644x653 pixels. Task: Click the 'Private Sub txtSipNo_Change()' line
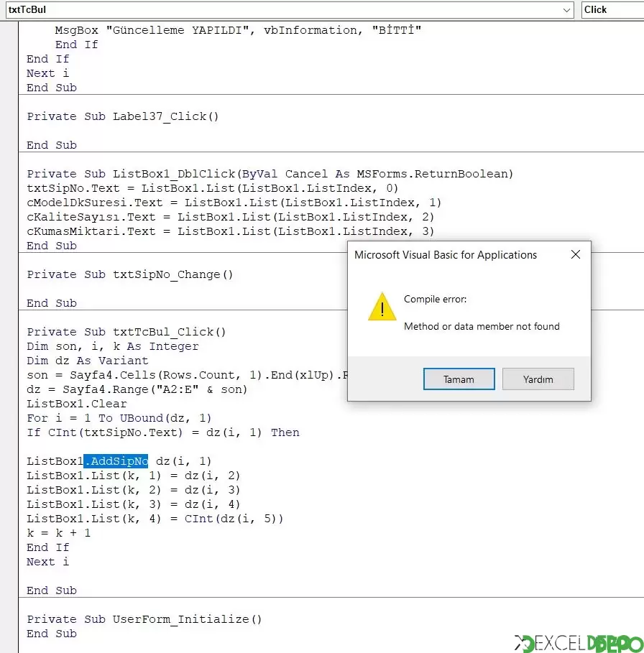(130, 274)
